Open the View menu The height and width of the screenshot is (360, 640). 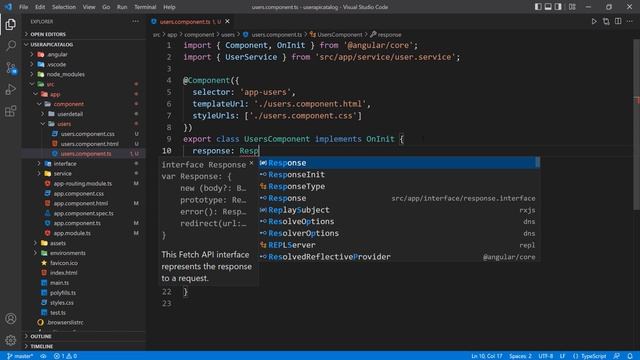click(89, 7)
